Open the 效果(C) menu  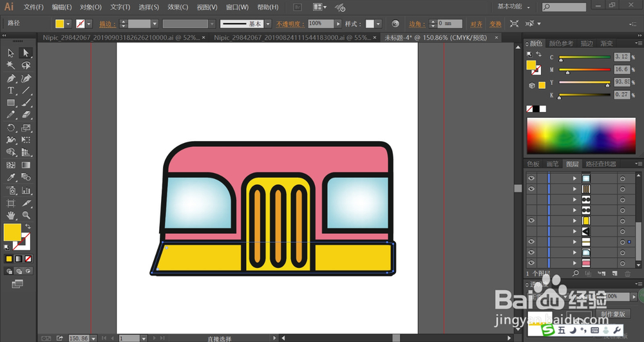[178, 7]
